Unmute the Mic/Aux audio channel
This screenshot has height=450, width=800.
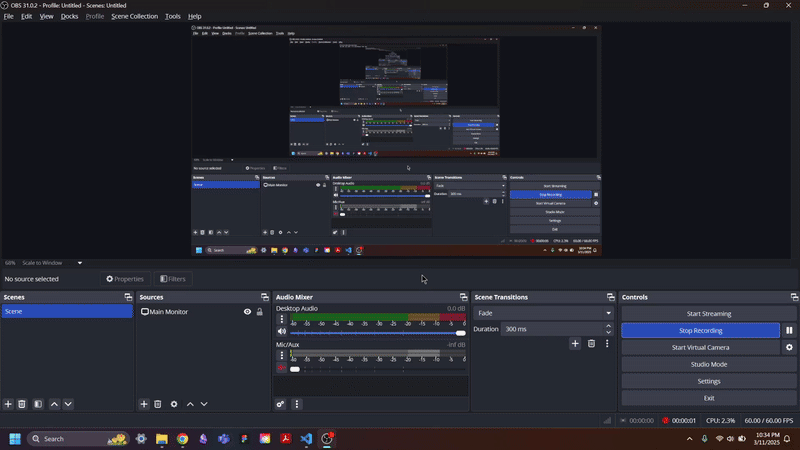pyautogui.click(x=282, y=368)
